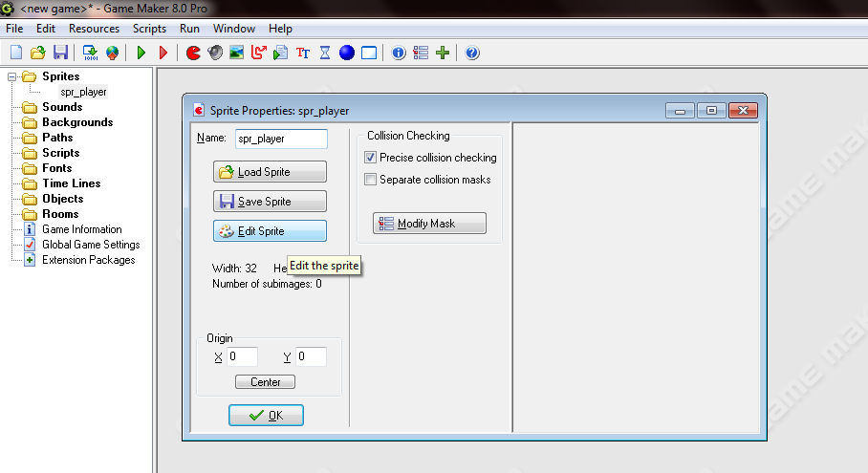The width and height of the screenshot is (868, 473).
Task: Open the Run menu
Action: [189, 29]
